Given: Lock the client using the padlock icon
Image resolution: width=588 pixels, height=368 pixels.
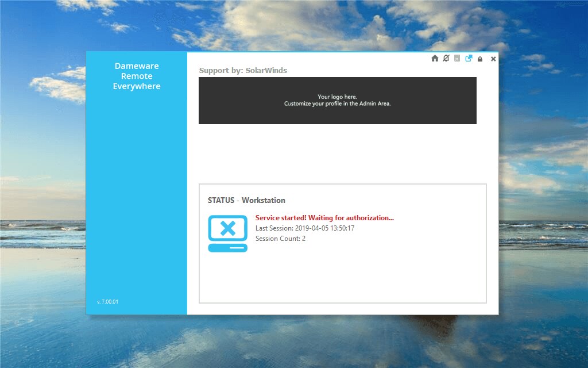Looking at the screenshot, I should coord(480,59).
